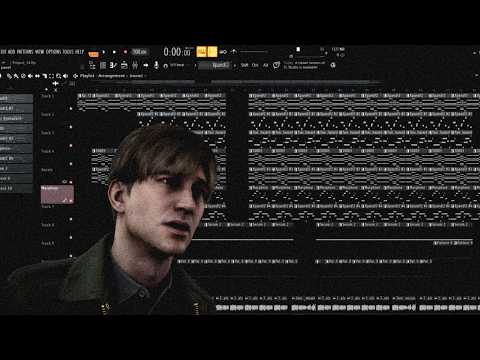Toggle the orange pattern/song mode switch

(x=94, y=53)
